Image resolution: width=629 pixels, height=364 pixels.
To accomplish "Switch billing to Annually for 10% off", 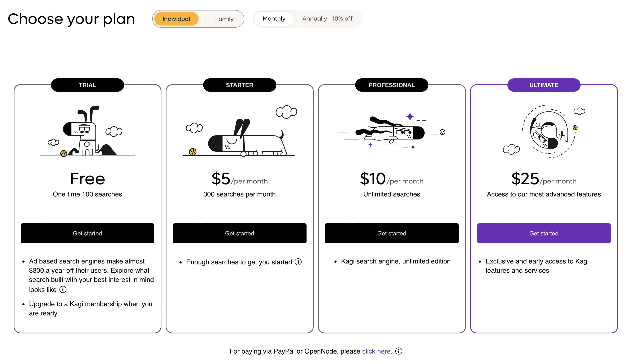I will (x=327, y=18).
